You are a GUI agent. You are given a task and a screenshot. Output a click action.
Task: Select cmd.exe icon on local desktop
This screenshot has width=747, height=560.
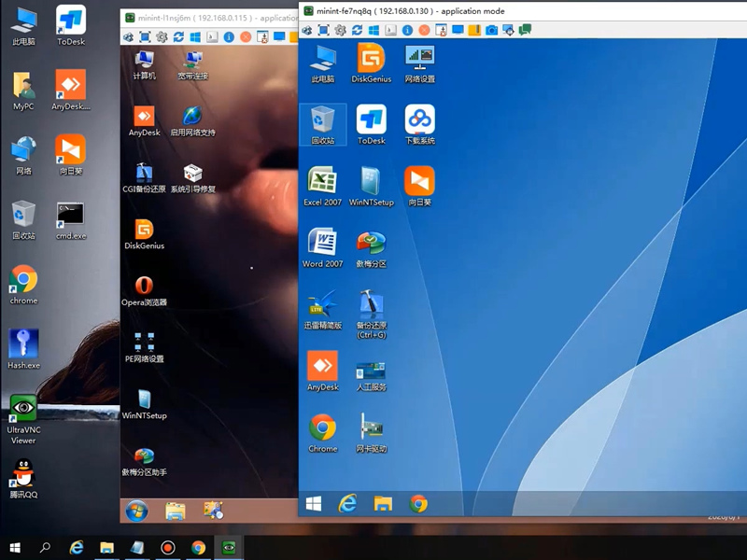(71, 220)
